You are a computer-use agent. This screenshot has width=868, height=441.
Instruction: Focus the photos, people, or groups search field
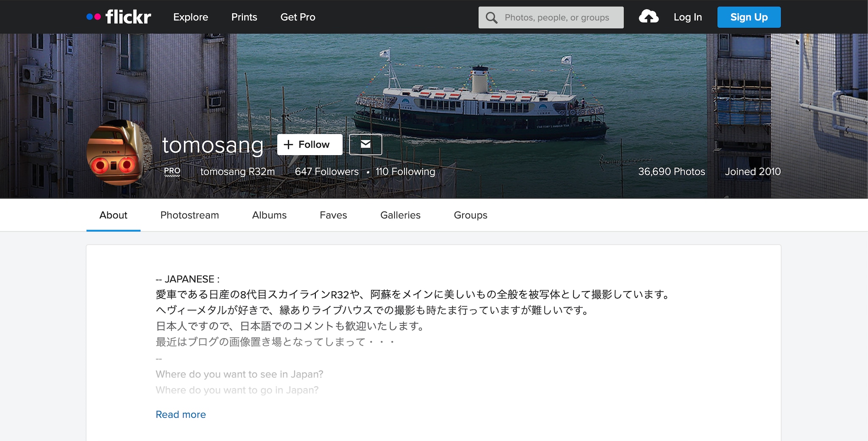coord(551,17)
